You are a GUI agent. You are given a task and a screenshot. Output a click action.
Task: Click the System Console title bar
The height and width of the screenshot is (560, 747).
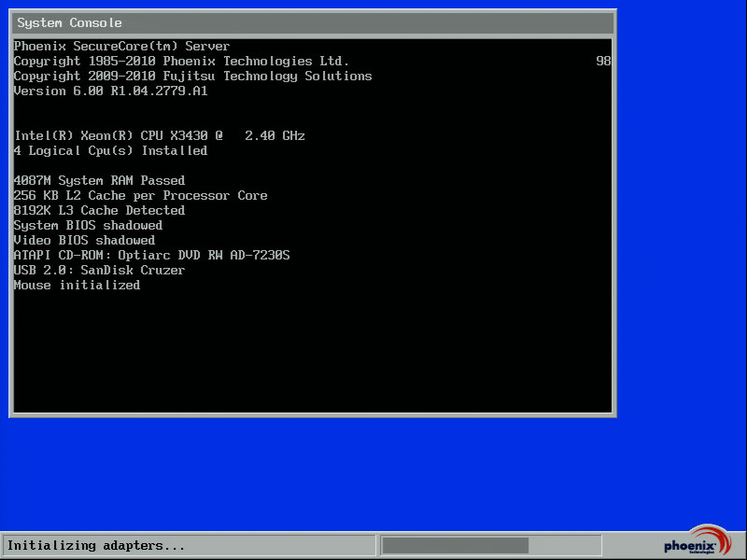[313, 22]
